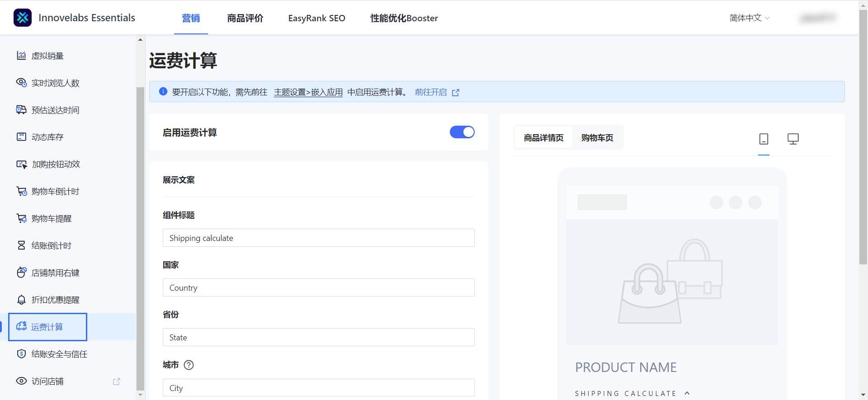Click the help icon next to 城市
Screen dimensions: 868x400
(x=189, y=365)
